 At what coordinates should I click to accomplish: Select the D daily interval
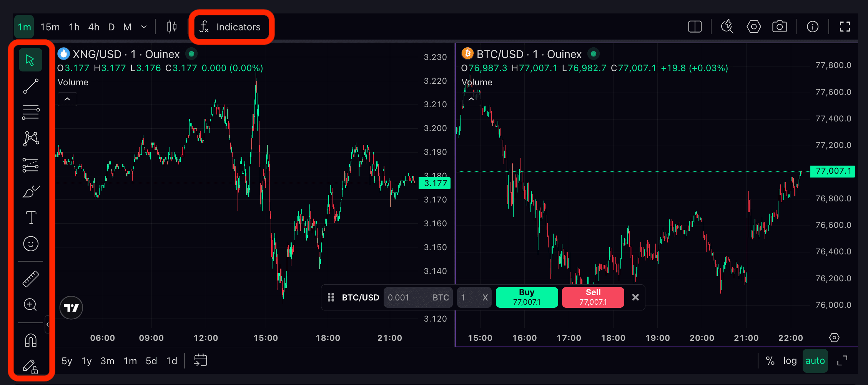(111, 27)
